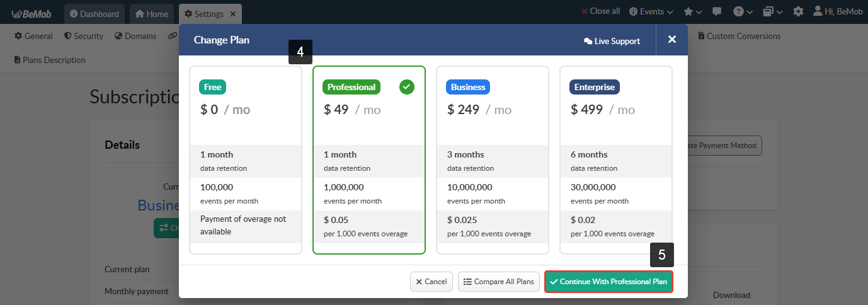Image resolution: width=868 pixels, height=305 pixels.
Task: Switch to the Home tab
Action: pyautogui.click(x=152, y=13)
